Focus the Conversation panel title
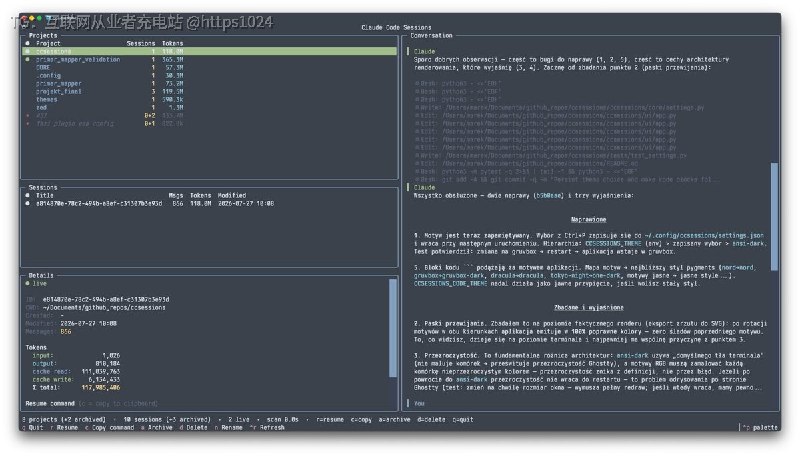Screen dimensions: 800x456 [x=431, y=36]
